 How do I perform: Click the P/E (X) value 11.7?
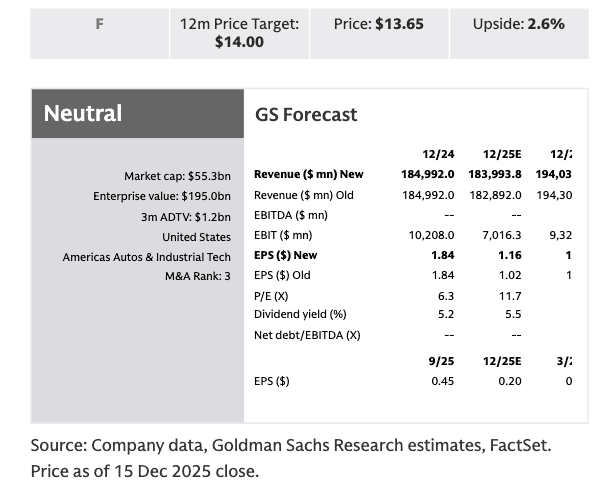click(x=511, y=296)
